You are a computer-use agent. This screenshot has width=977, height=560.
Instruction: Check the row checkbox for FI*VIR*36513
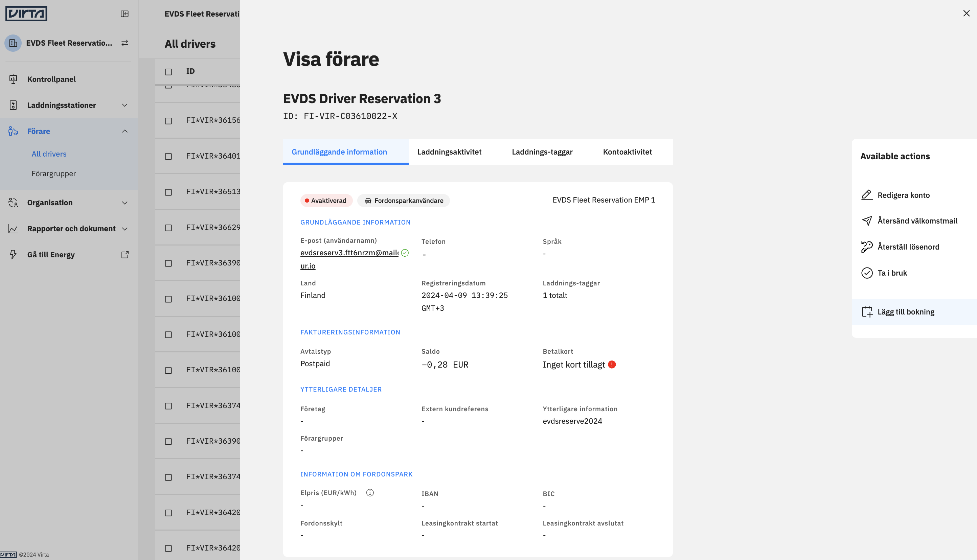coord(168,192)
